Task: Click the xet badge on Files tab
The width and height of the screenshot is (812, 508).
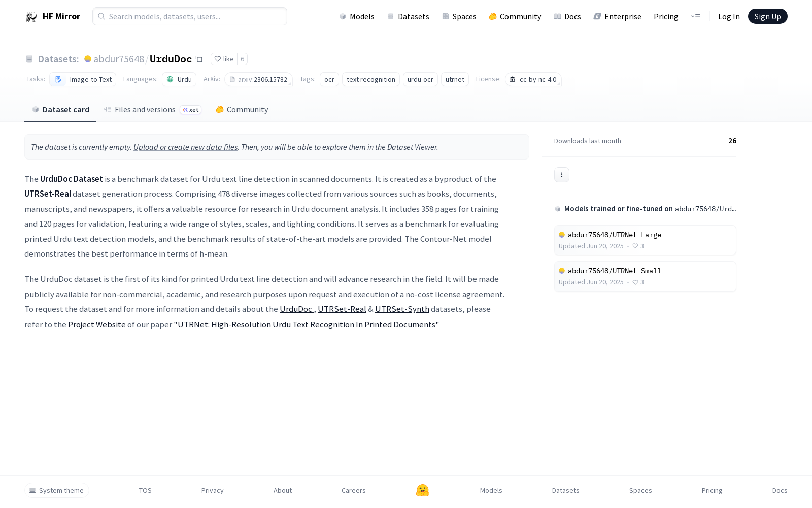Action: pyautogui.click(x=191, y=110)
